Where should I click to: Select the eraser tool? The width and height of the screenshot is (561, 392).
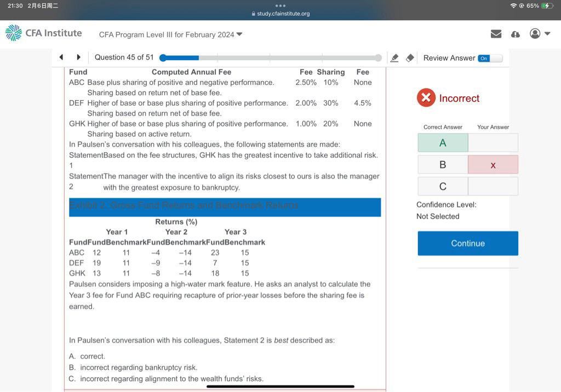click(x=409, y=58)
